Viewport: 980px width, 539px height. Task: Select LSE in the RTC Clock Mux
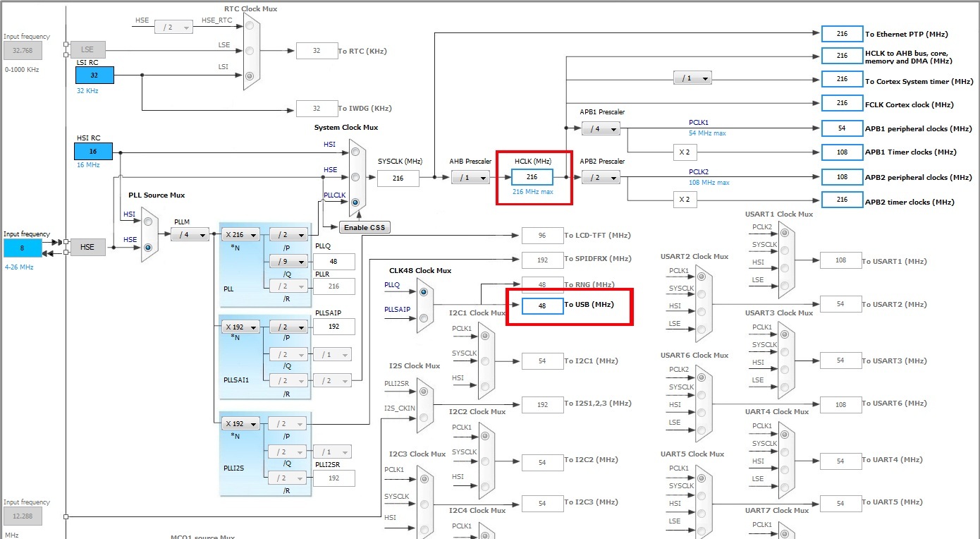click(248, 49)
